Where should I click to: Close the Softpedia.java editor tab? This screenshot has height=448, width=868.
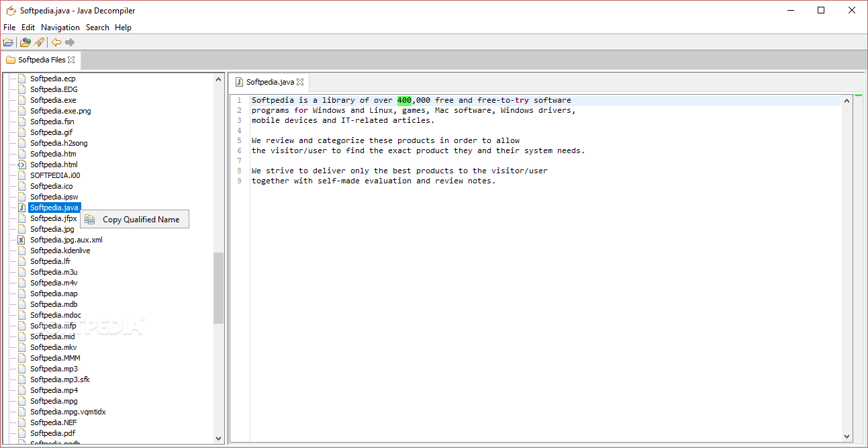coord(300,82)
